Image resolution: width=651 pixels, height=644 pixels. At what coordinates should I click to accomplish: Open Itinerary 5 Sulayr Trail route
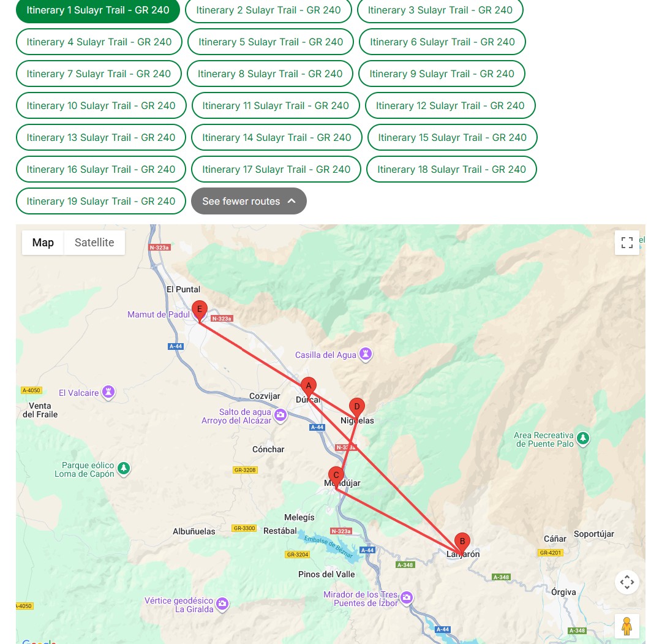coord(271,42)
